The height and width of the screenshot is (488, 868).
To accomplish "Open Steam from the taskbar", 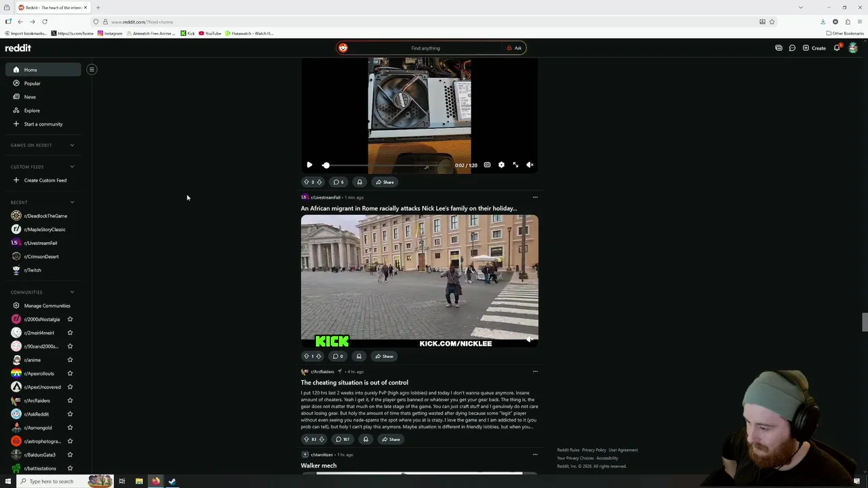I will (172, 481).
